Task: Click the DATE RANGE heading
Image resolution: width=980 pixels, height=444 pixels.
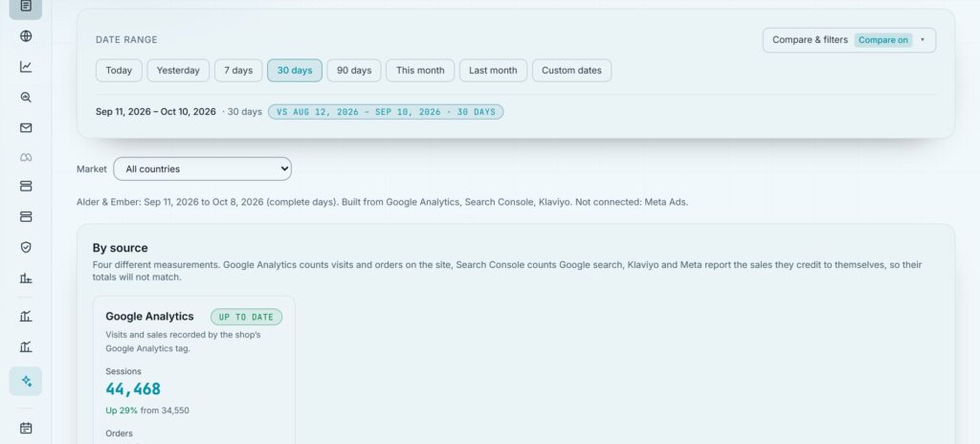Action: tap(126, 39)
